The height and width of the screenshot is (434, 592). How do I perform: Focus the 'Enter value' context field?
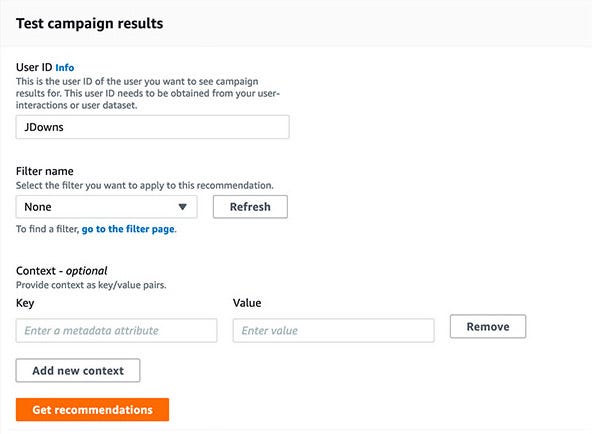click(x=333, y=331)
